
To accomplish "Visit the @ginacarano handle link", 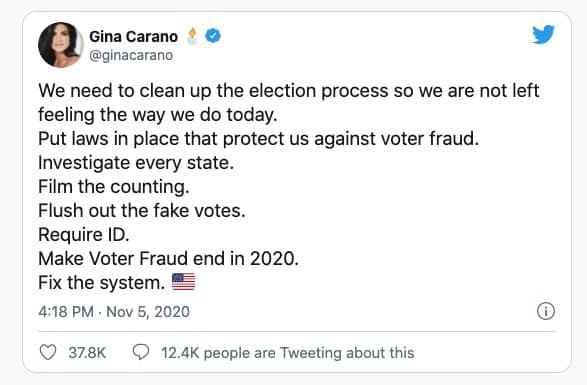I will pyautogui.click(x=131, y=55).
